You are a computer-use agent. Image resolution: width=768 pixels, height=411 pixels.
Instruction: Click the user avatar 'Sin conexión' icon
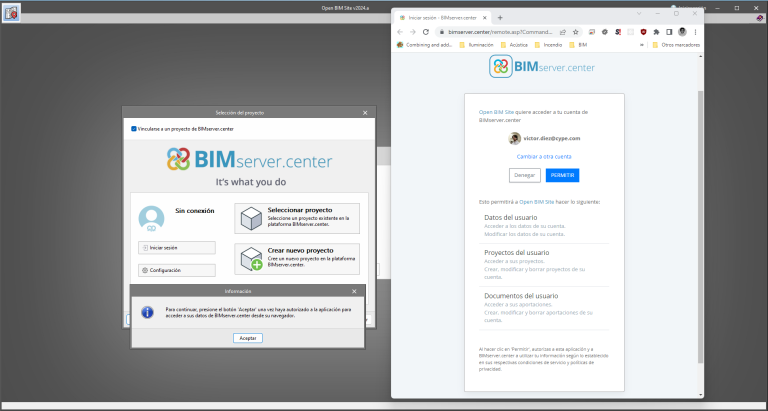click(x=151, y=218)
